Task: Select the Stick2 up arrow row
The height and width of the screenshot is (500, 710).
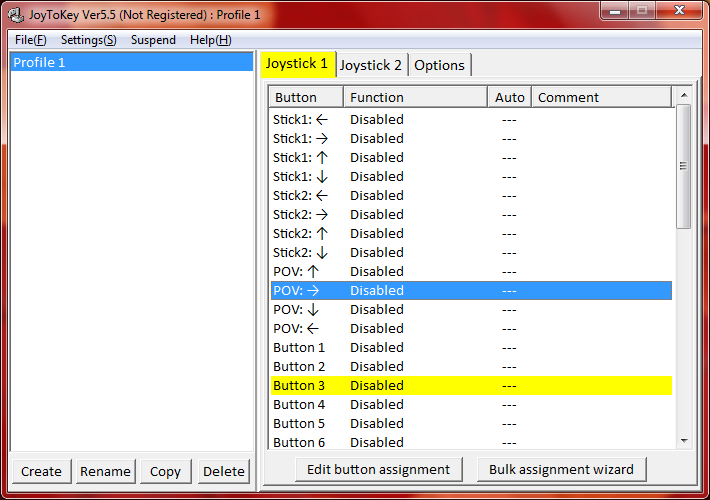Action: 471,234
